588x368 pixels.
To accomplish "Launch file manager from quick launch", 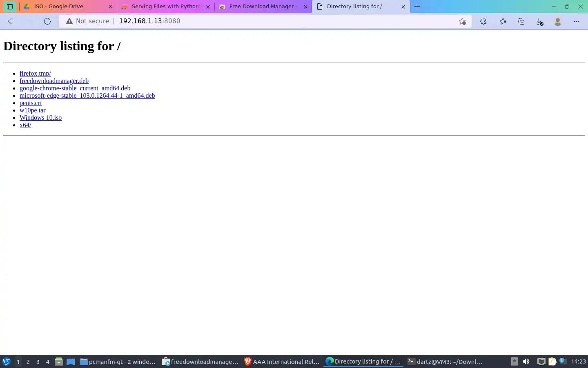I will (x=59, y=361).
